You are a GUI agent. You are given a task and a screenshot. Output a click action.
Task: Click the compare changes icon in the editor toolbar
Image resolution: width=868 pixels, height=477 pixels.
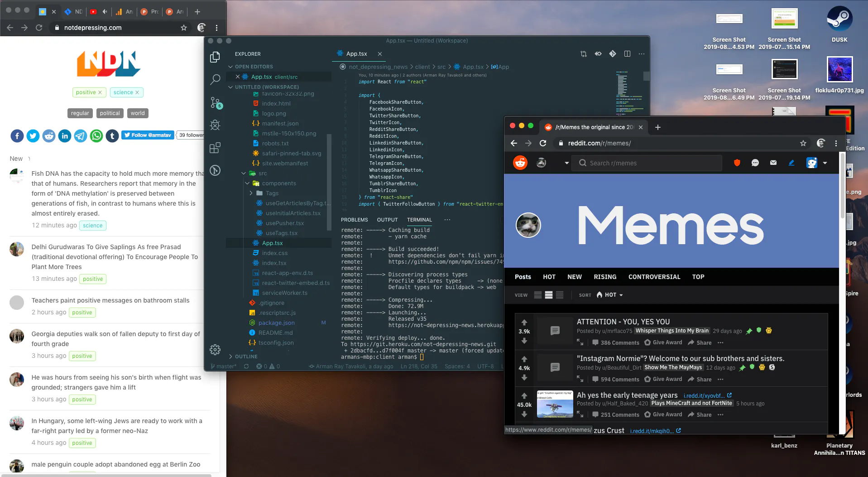584,54
